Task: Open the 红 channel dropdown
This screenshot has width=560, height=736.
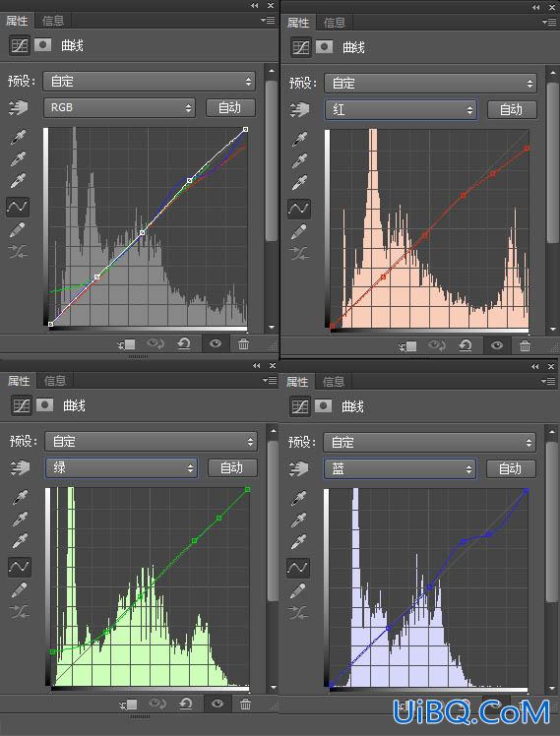Action: pyautogui.click(x=401, y=110)
